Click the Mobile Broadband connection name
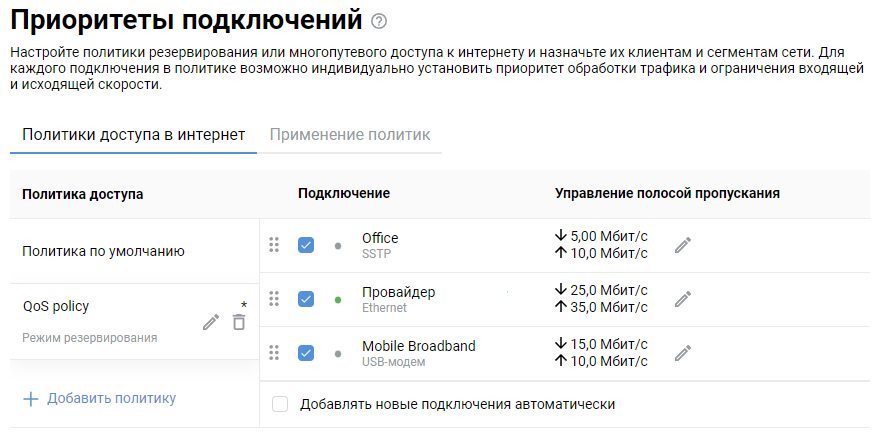This screenshot has height=434, width=882. [418, 346]
